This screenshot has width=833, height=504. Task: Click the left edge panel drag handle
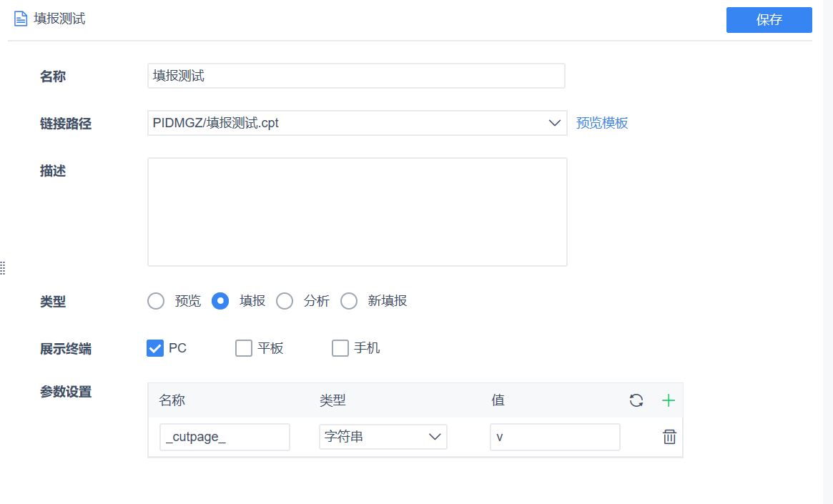pos(3,268)
